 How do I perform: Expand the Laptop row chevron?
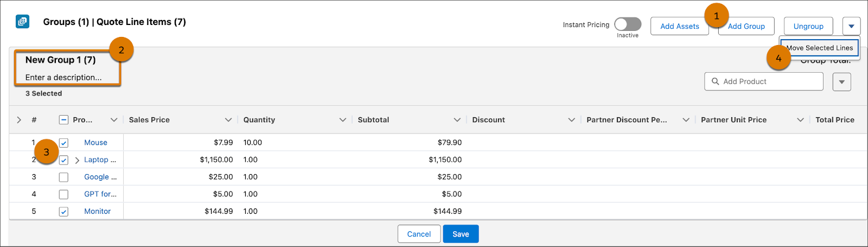[x=77, y=160]
